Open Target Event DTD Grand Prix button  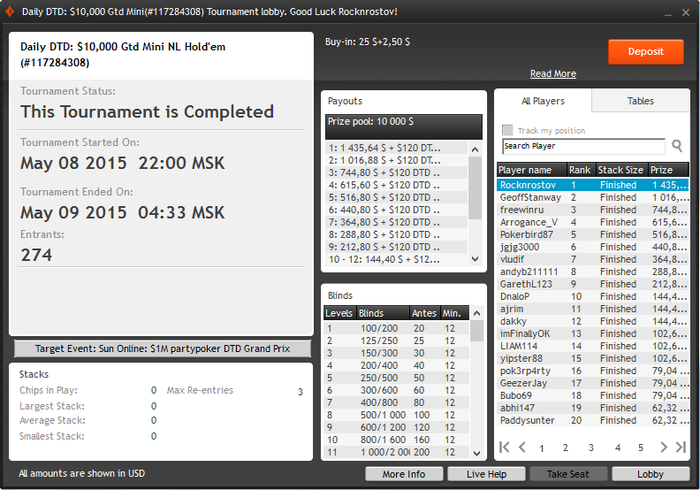[x=162, y=349]
